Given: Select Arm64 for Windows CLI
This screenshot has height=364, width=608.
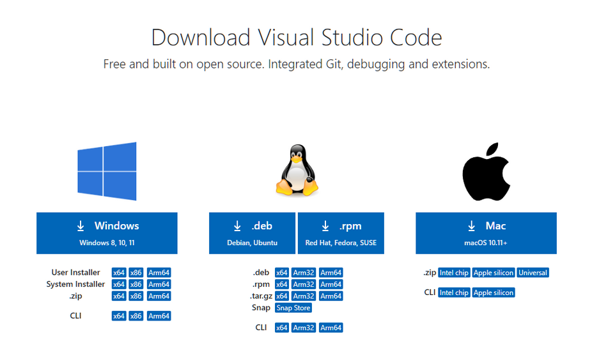Looking at the screenshot, I should 159,316.
